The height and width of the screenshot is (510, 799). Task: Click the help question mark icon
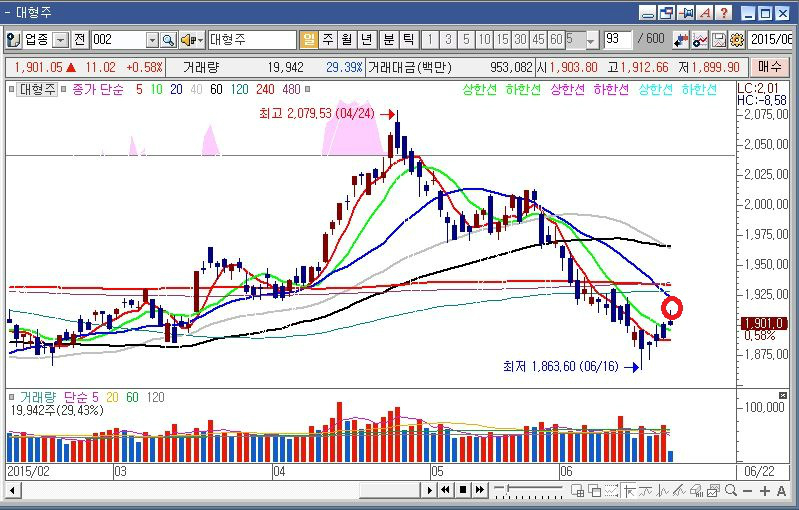[723, 14]
